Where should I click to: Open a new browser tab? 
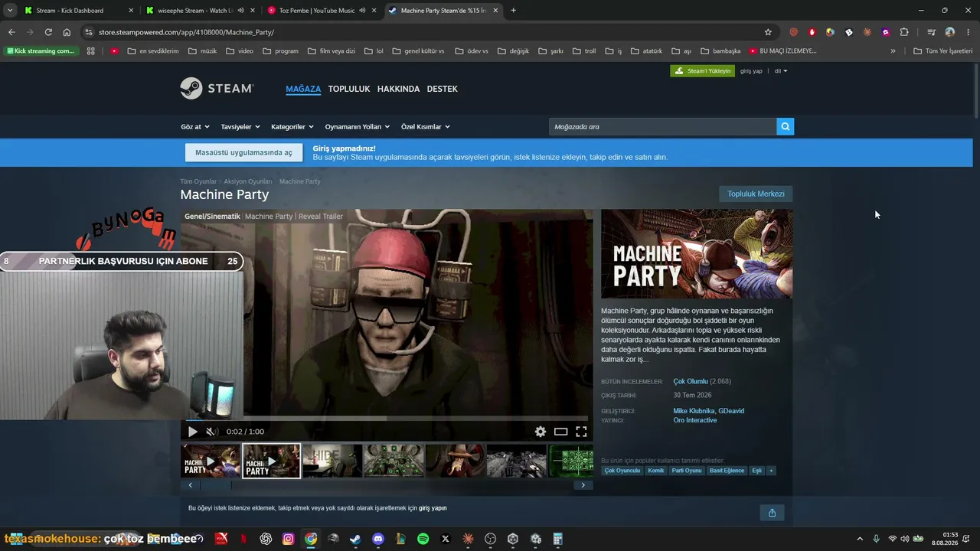(513, 11)
